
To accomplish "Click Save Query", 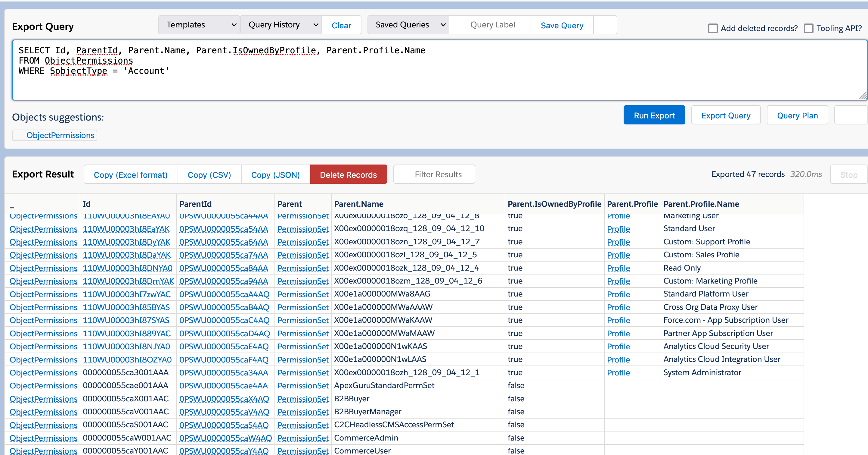I will click(562, 25).
